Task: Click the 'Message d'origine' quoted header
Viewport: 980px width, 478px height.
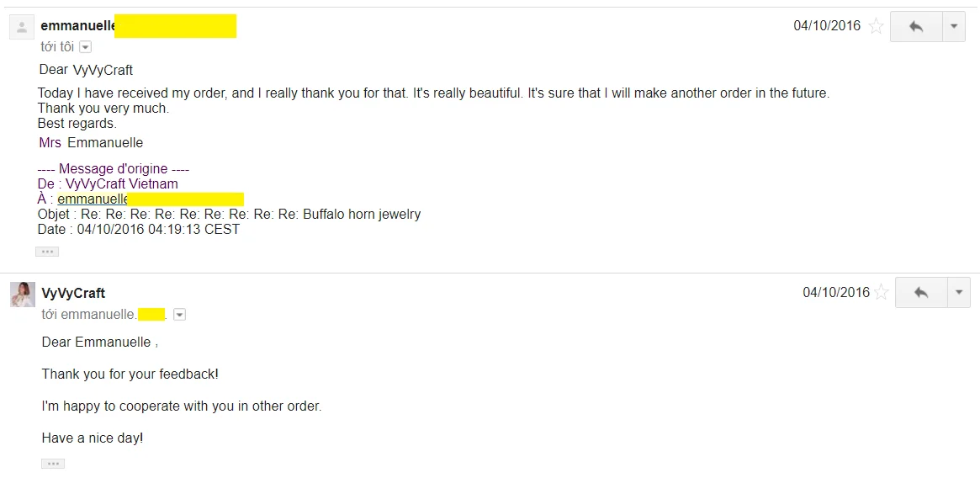Action: (x=114, y=169)
